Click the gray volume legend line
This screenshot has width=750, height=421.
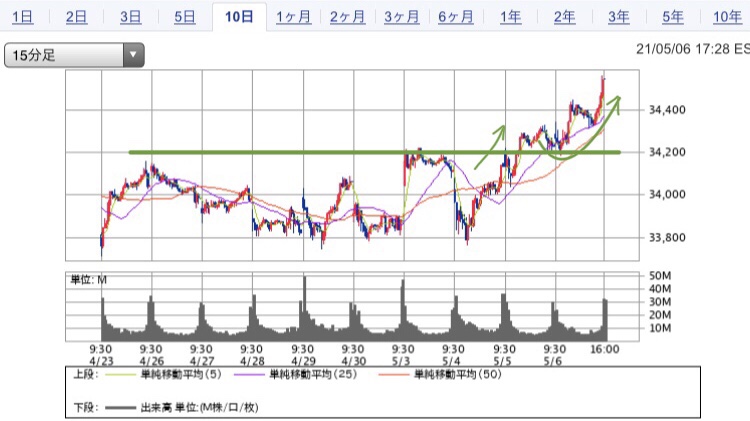coord(121,408)
